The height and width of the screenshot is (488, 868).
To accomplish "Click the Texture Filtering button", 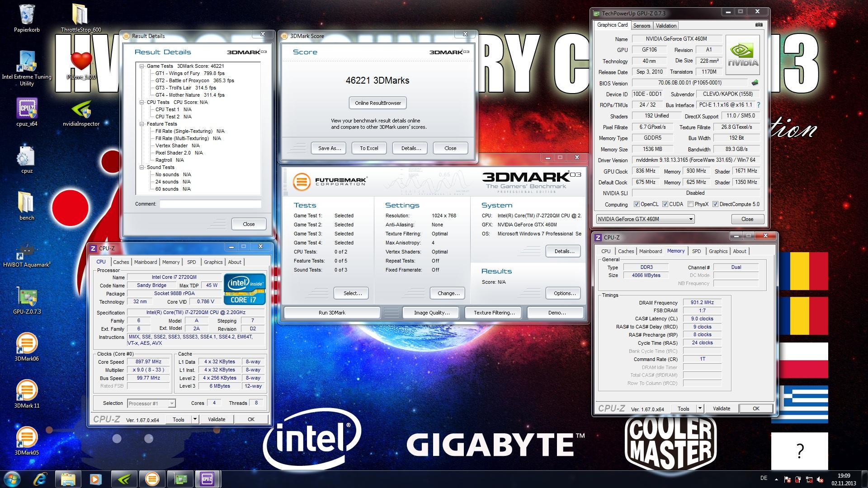I will tap(494, 313).
